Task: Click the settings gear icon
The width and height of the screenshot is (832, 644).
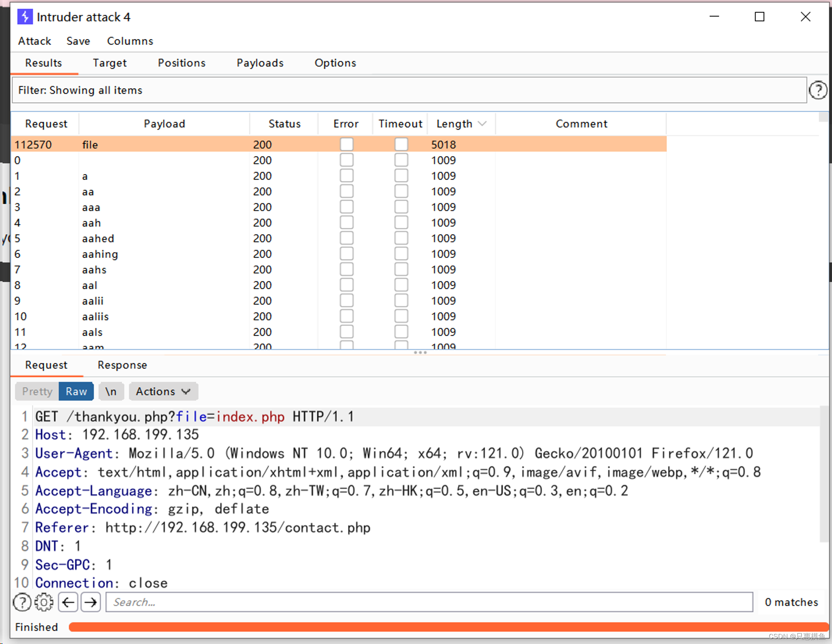Action: 44,603
